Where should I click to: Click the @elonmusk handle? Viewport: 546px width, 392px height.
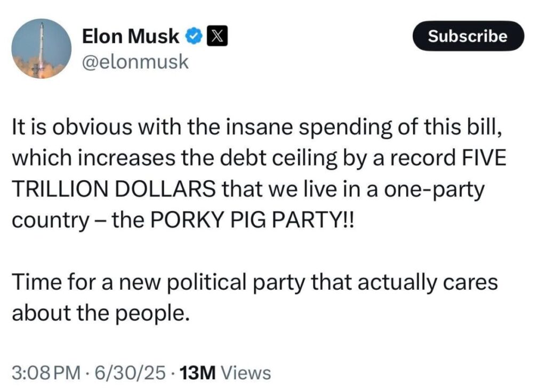[x=135, y=62]
